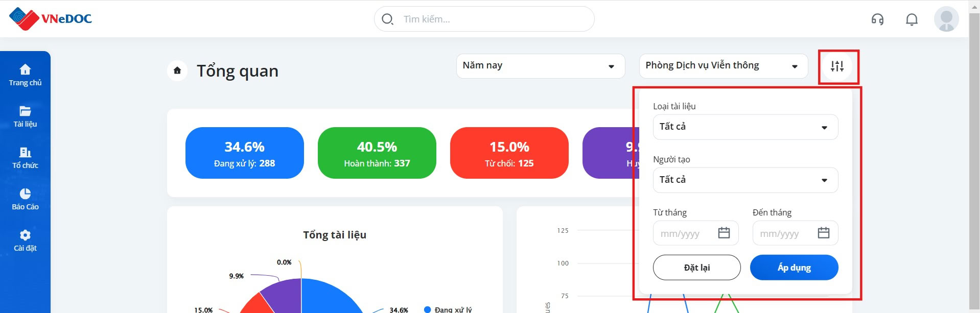Click the Đến tháng date input
980x313 pixels.
(796, 233)
